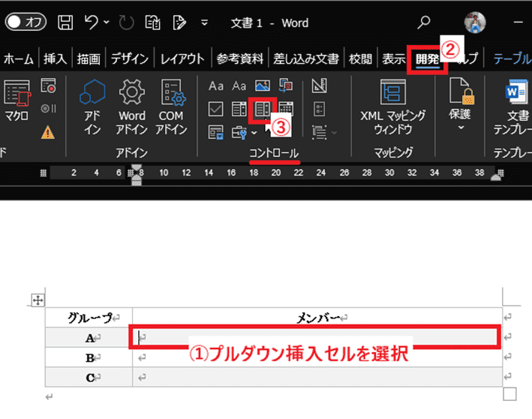Click the Design Mode triangle-ruler icon
The height and width of the screenshot is (419, 532).
[x=318, y=85]
